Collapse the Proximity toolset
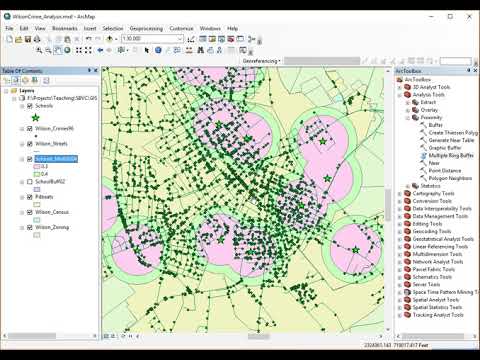This screenshot has width=480, height=360. pyautogui.click(x=407, y=118)
